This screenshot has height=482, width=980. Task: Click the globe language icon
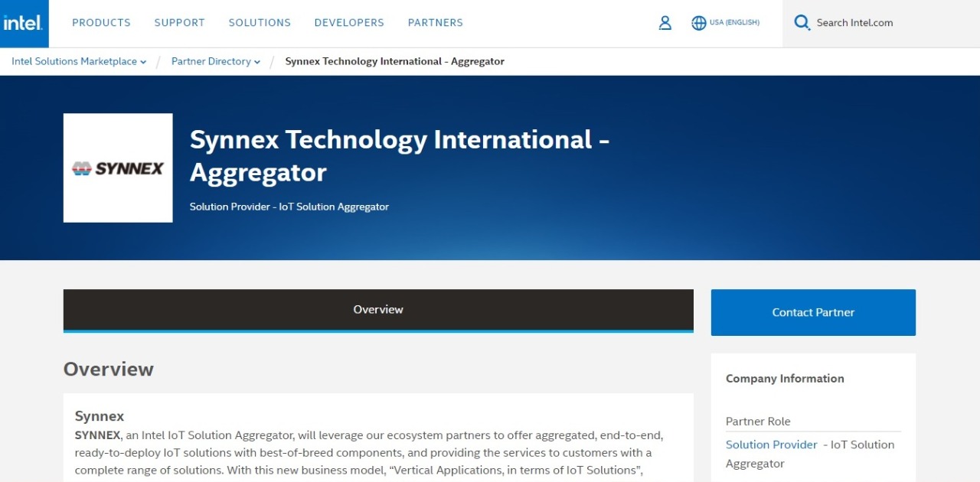(698, 23)
